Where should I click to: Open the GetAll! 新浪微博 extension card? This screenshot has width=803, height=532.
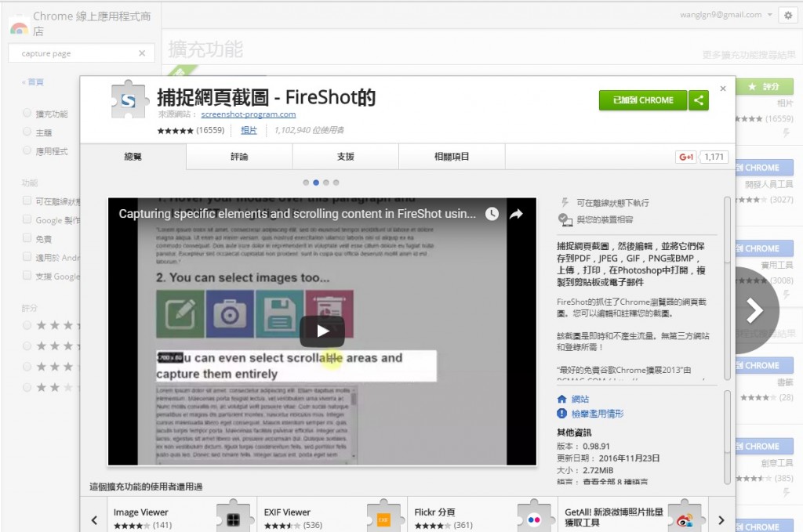[x=634, y=516]
